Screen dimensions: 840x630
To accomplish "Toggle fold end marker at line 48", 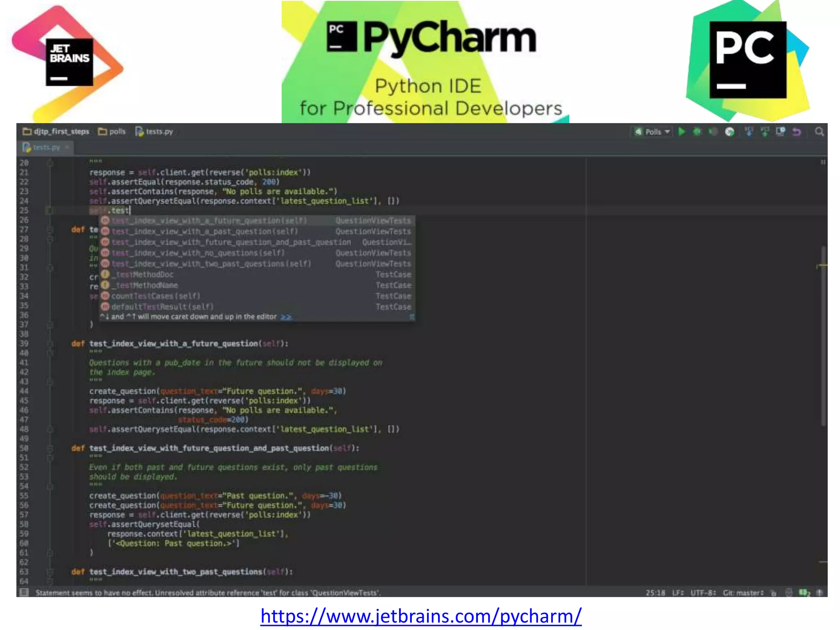I will click(x=50, y=429).
